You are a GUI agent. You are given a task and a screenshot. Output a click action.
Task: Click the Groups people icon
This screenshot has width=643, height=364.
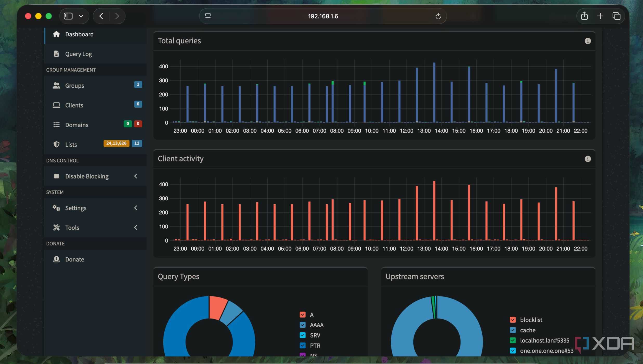coord(56,85)
